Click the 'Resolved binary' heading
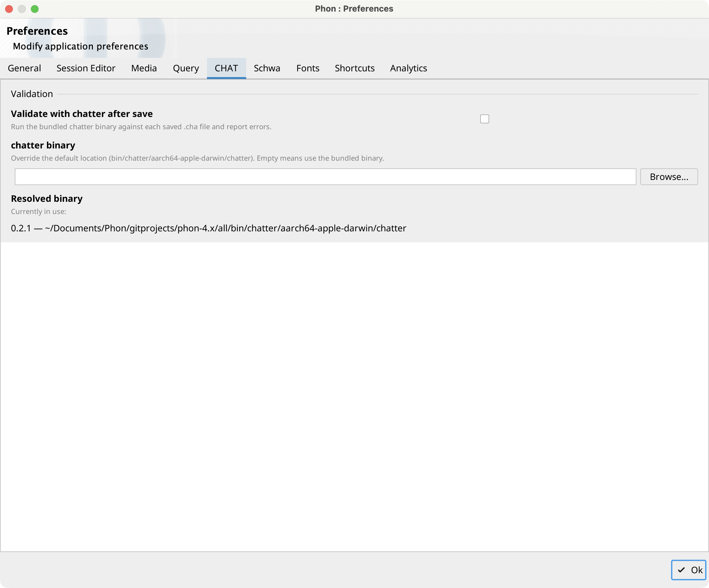This screenshot has height=588, width=709. 47,199
